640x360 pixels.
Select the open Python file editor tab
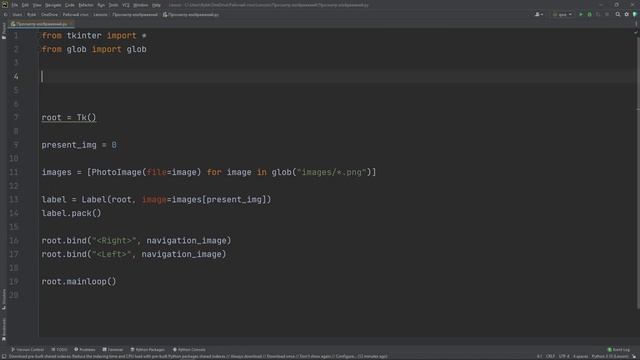point(40,24)
